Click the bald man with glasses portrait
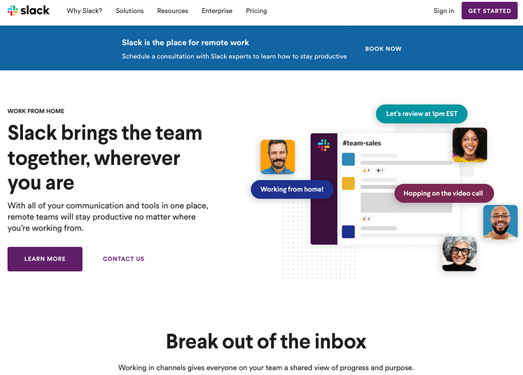The width and height of the screenshot is (523, 375). tap(500, 222)
